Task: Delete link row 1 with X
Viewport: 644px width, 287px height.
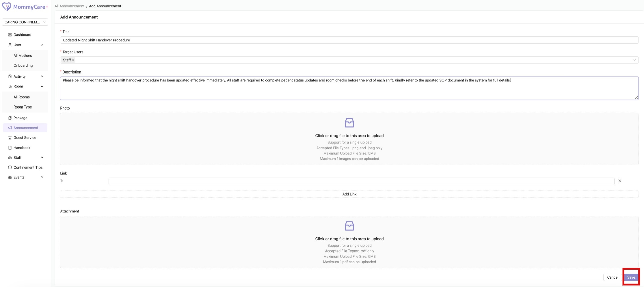Action: 620,181
